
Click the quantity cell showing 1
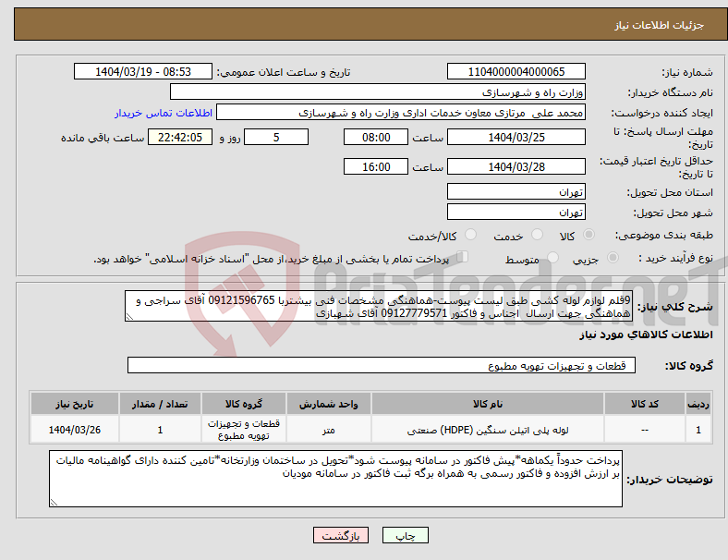(160, 430)
